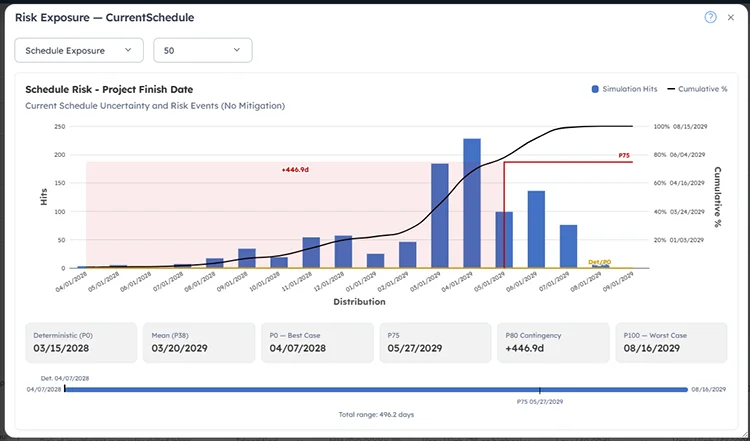Close the Risk Exposure dialog
This screenshot has height=441, width=750.
[730, 18]
